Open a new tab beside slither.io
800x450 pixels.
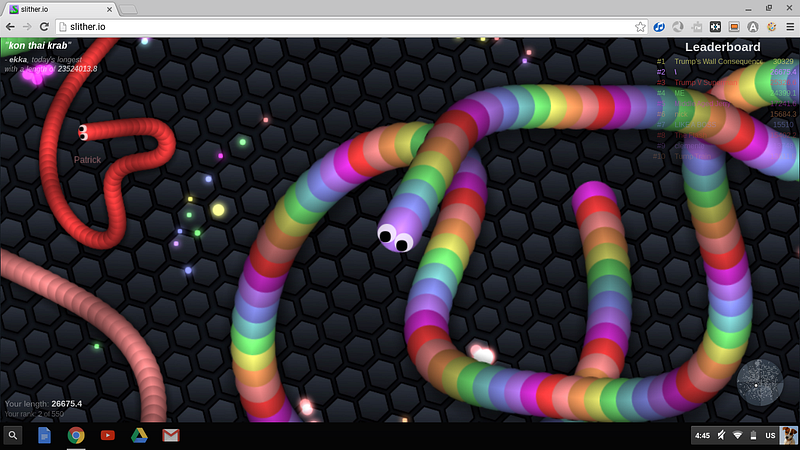click(x=128, y=9)
